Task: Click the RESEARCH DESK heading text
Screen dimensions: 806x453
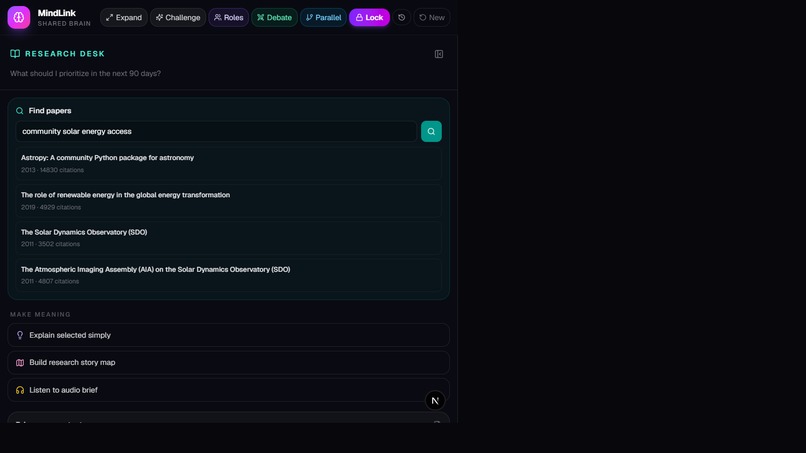Action: pyautogui.click(x=65, y=53)
